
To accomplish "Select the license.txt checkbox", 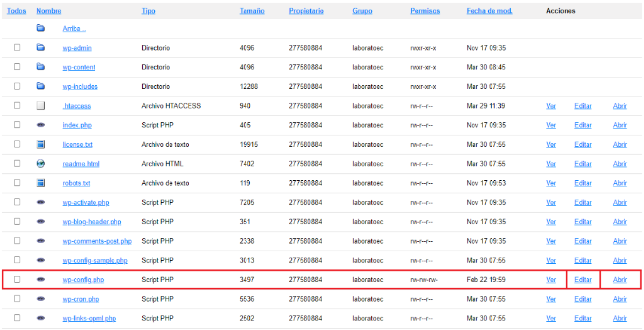I will 17,144.
